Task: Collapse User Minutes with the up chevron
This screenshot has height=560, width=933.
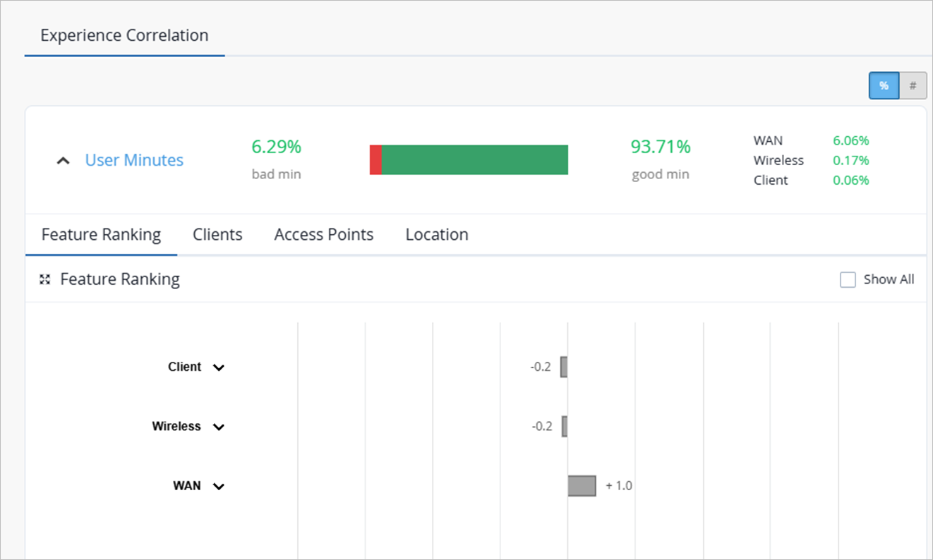Action: (64, 161)
